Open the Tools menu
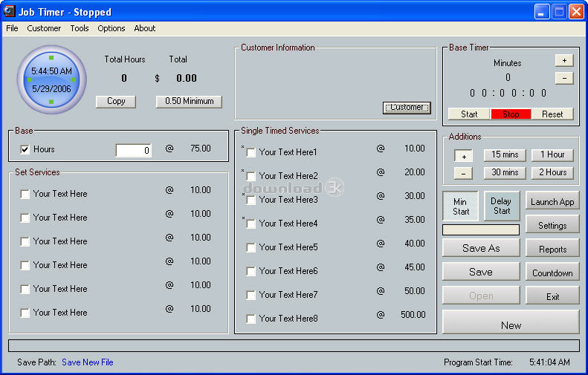Screen dimensions: 588x375 (80, 28)
